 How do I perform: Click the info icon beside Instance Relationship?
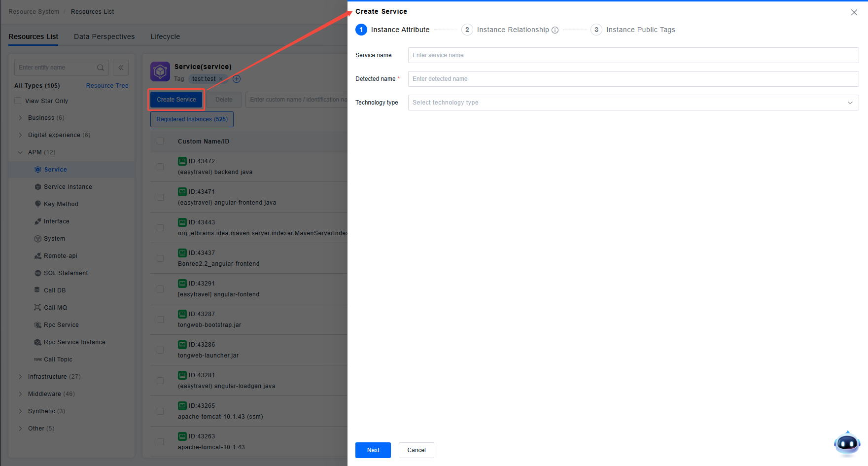555,30
